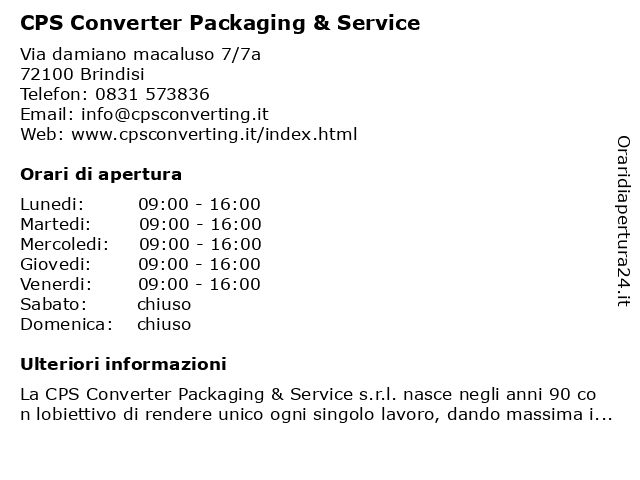
Task: Click the Domenica chiuso status
Action: [x=164, y=324]
